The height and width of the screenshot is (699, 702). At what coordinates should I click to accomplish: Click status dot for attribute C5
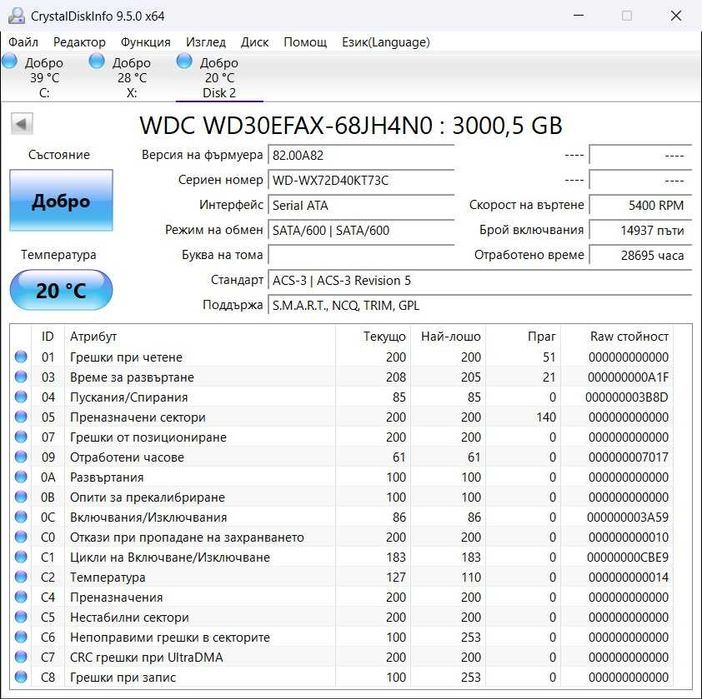(21, 617)
